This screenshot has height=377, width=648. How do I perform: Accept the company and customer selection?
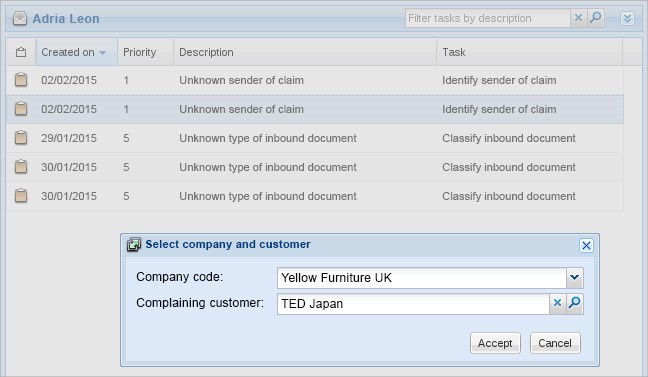click(x=495, y=343)
